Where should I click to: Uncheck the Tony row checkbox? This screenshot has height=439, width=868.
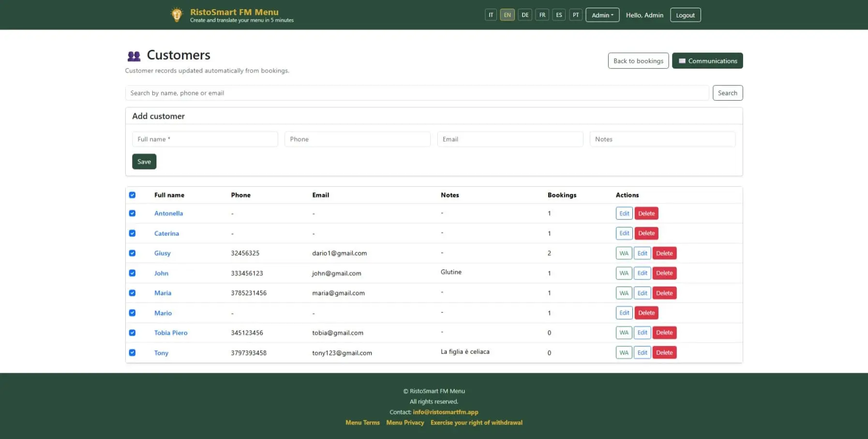(132, 352)
